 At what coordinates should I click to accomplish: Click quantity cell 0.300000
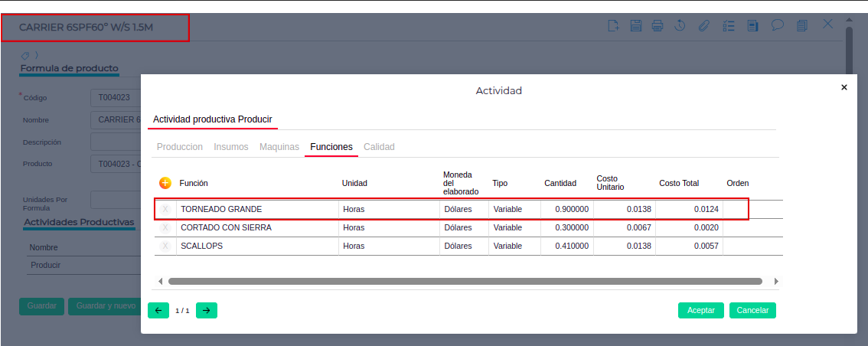[567, 227]
